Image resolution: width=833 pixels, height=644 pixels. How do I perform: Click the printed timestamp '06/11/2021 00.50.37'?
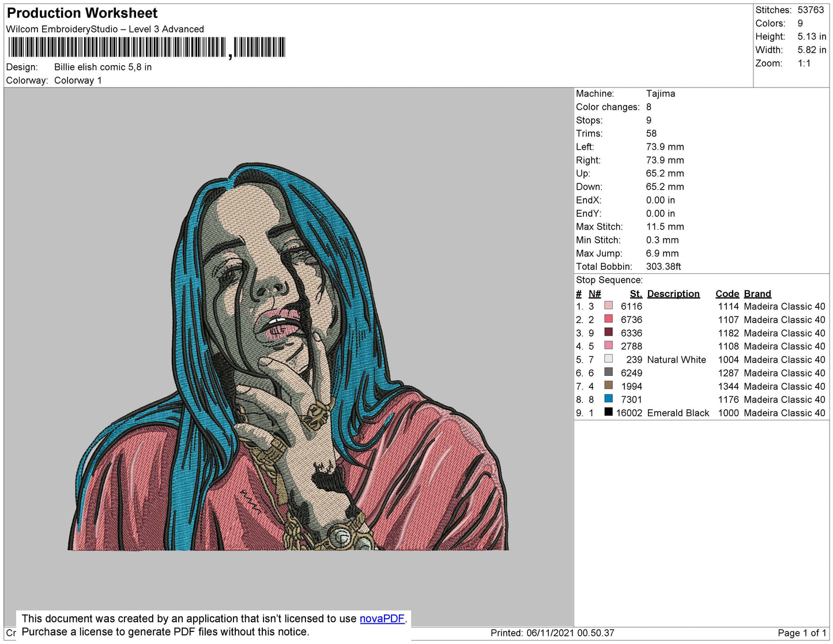point(570,633)
